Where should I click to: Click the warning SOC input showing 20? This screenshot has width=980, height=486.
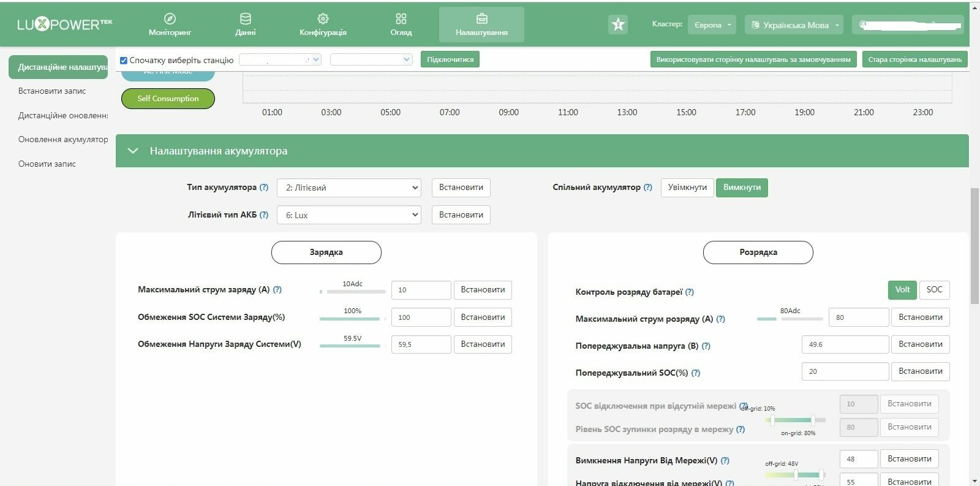point(845,371)
